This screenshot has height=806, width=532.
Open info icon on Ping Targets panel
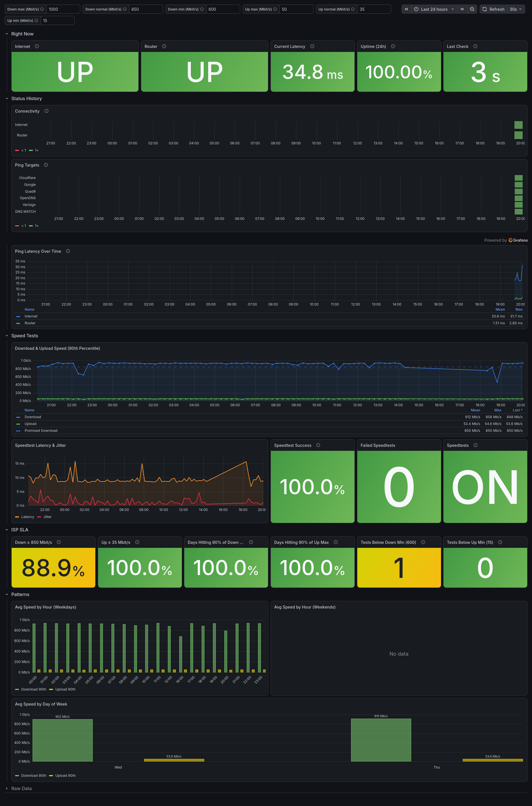[x=46, y=165]
